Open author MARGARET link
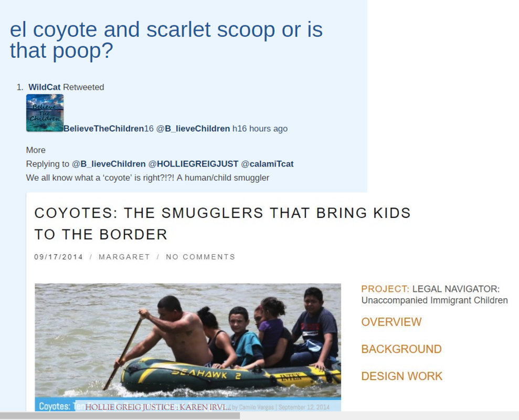 tap(124, 257)
